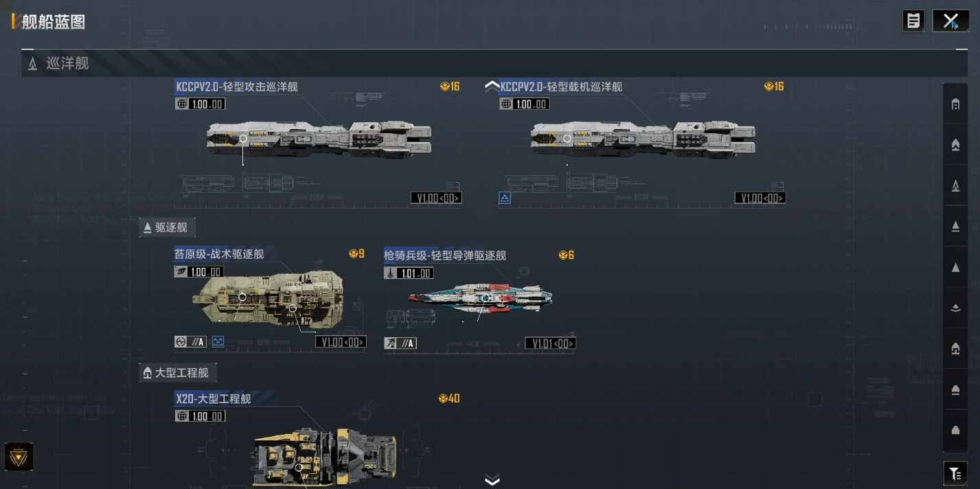Close the 舰船蓝图 screen
980x489 pixels.
point(950,21)
